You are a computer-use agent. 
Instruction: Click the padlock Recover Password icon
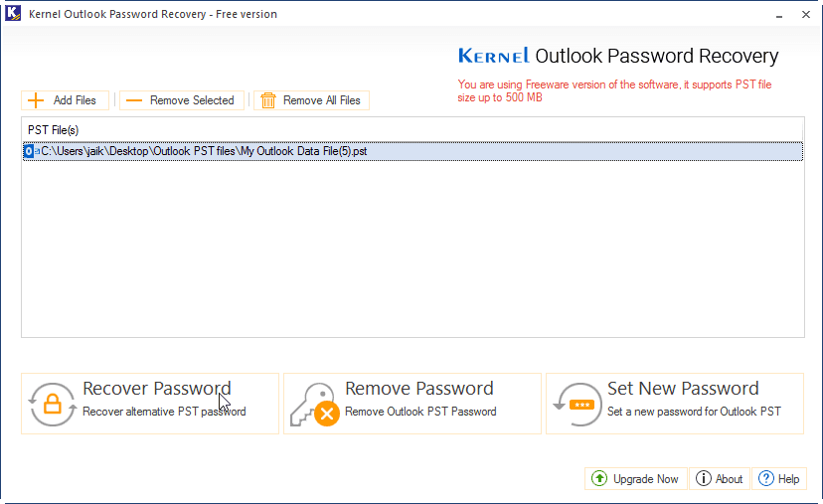pos(52,404)
